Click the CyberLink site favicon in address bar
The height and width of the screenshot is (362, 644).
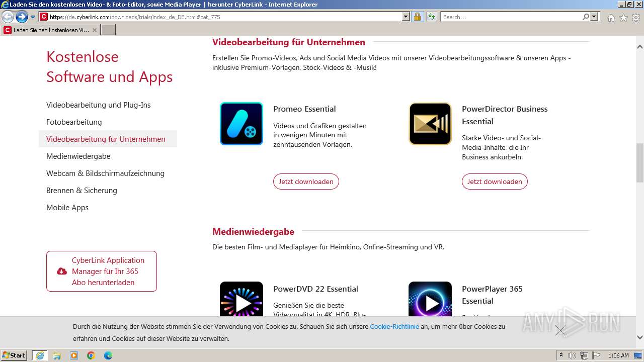click(44, 17)
